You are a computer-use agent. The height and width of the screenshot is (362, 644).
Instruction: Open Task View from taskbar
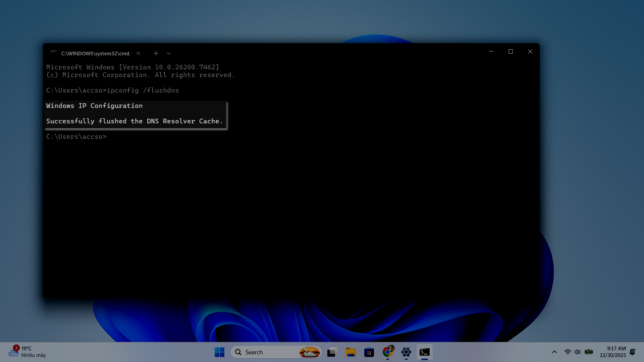click(x=332, y=352)
